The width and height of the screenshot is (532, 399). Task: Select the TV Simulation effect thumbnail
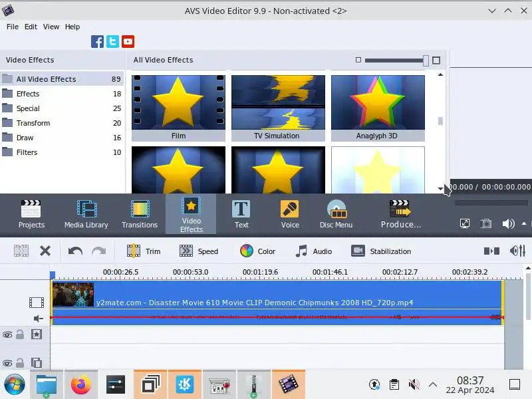(278, 108)
